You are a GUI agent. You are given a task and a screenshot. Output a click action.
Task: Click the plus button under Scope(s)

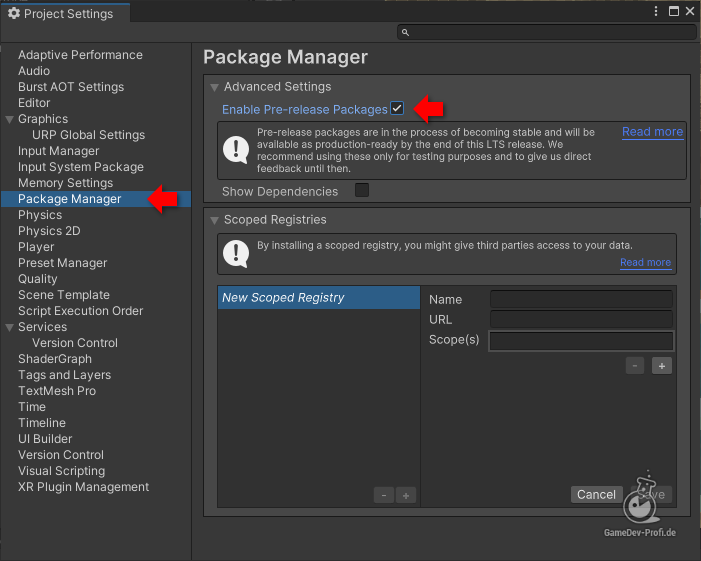pyautogui.click(x=662, y=366)
